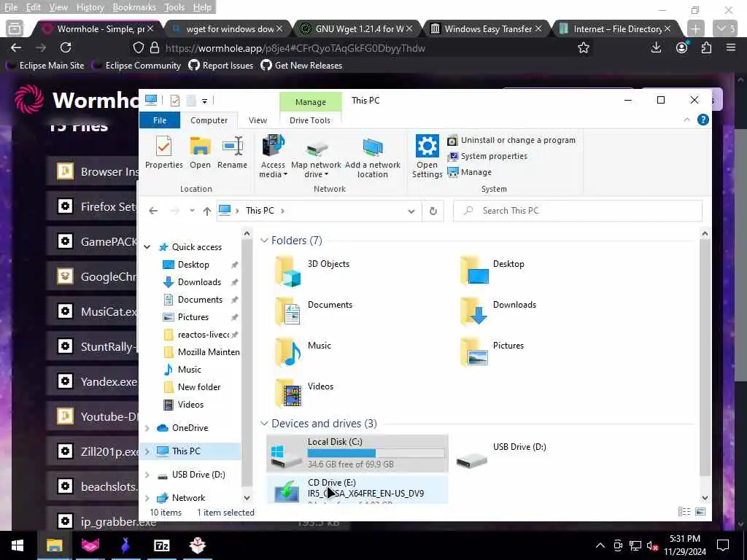Click the browser reload button
Image resolution: width=747 pixels, height=560 pixels.
coord(66,47)
